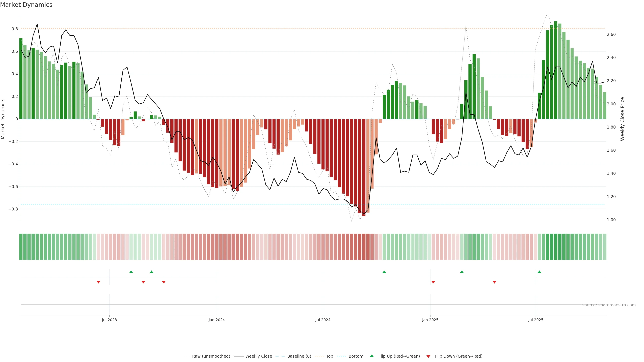
Task: Click the source sharemaestro.com text
Action: 609,305
